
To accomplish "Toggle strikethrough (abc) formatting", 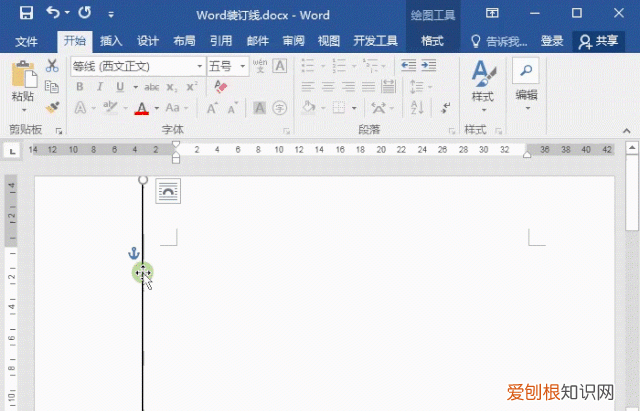I will tap(151, 87).
